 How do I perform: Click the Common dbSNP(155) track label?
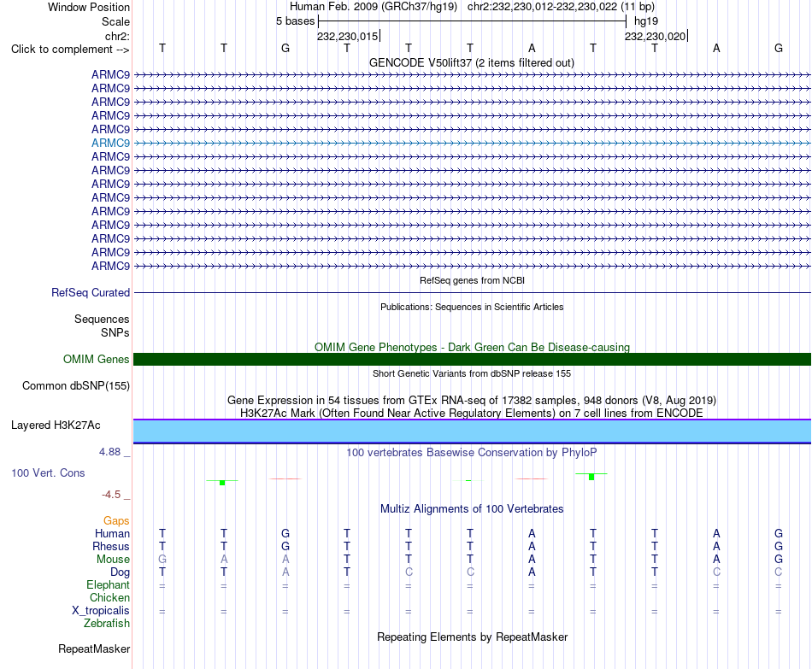tap(76, 385)
